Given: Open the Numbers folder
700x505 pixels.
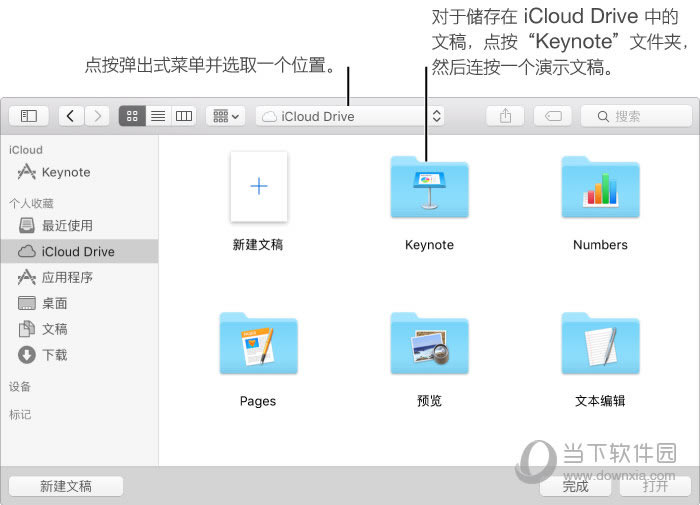Looking at the screenshot, I should tap(600, 188).
